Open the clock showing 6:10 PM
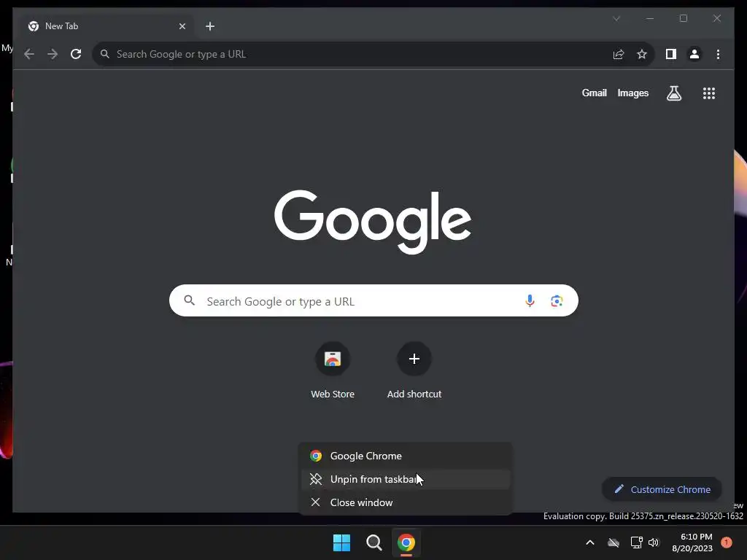747x560 pixels. pos(692,542)
